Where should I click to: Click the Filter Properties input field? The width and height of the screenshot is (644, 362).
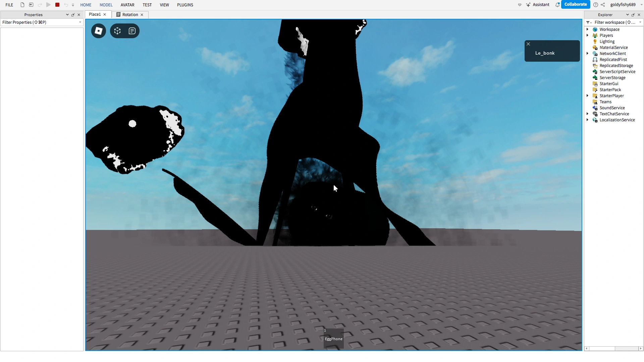click(40, 22)
